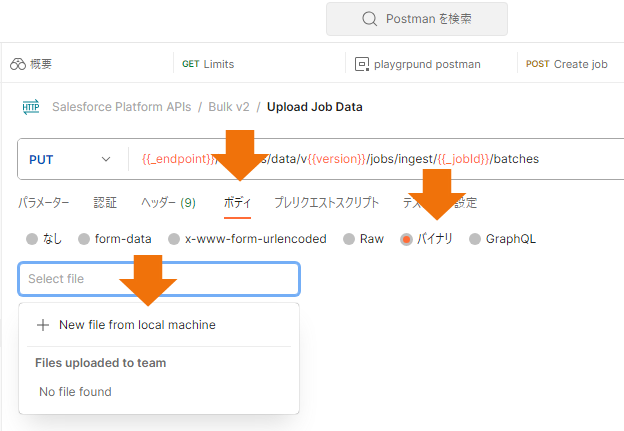Switch to the GET Limits tab
The width and height of the screenshot is (624, 431).
208,64
